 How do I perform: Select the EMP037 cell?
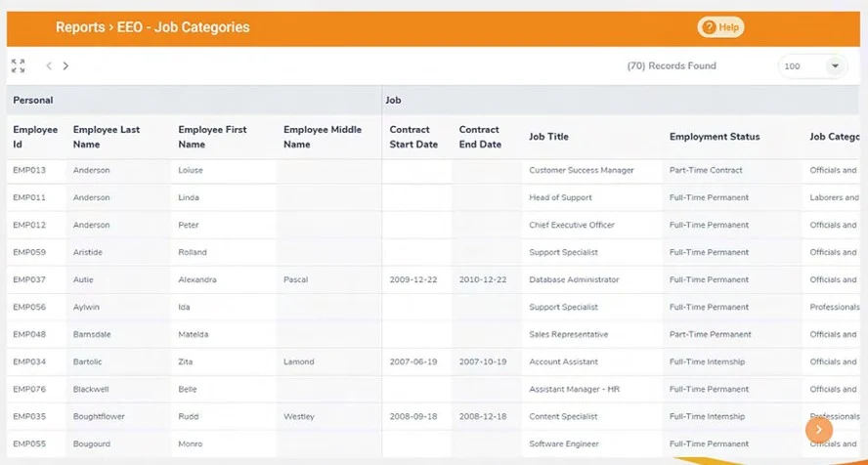tap(29, 279)
